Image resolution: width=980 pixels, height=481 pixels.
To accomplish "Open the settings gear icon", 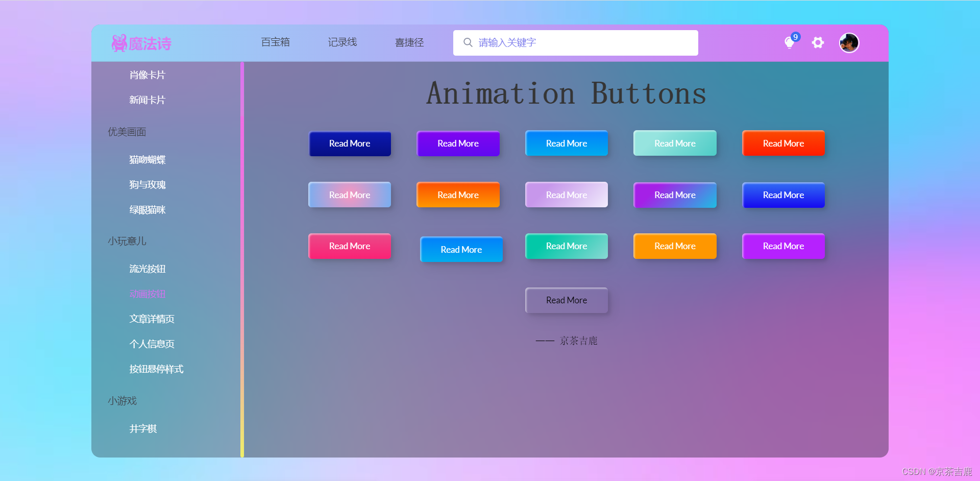I will (818, 43).
